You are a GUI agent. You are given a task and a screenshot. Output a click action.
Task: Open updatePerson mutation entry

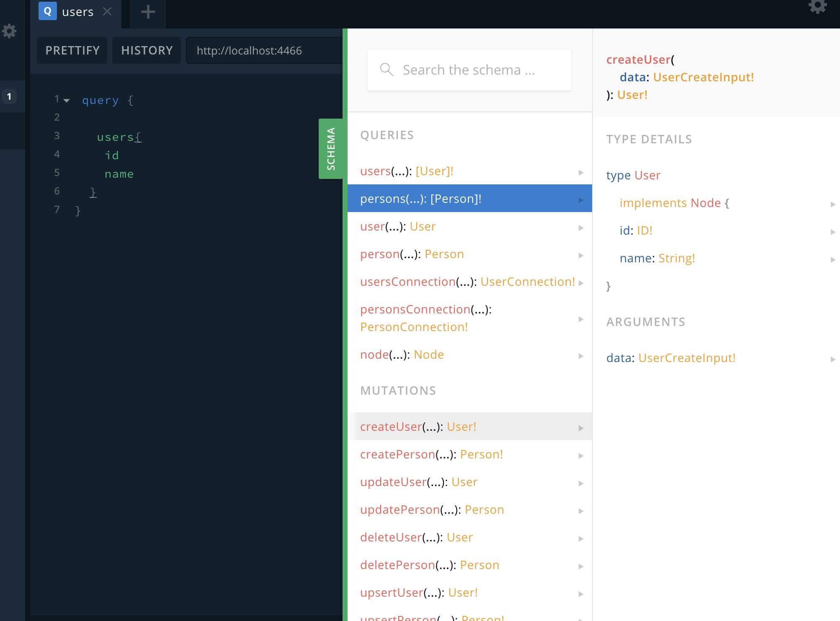tap(470, 510)
